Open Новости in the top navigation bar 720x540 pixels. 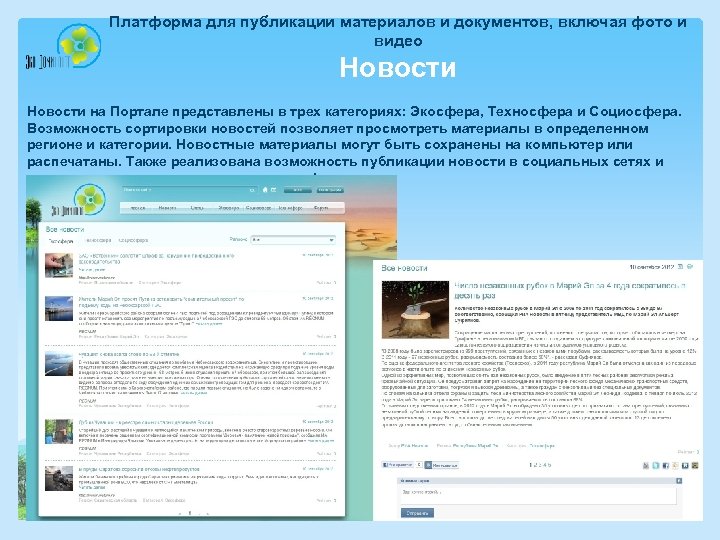point(167,208)
